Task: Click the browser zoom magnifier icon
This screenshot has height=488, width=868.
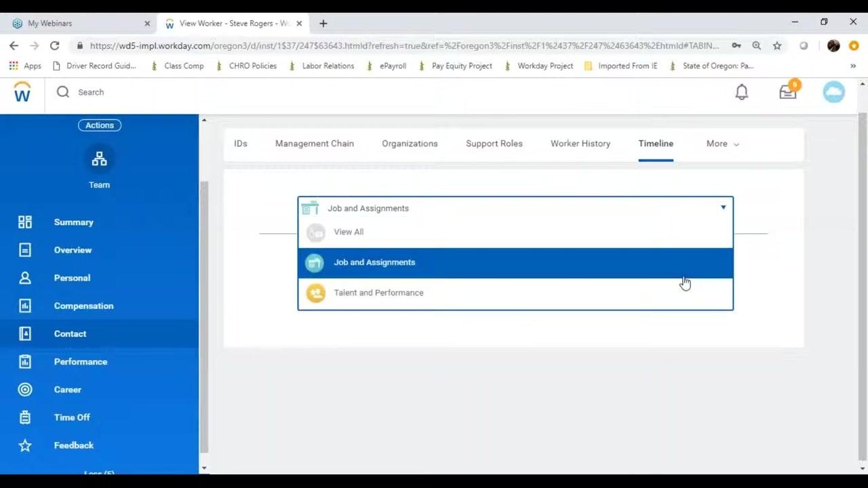Action: [757, 45]
